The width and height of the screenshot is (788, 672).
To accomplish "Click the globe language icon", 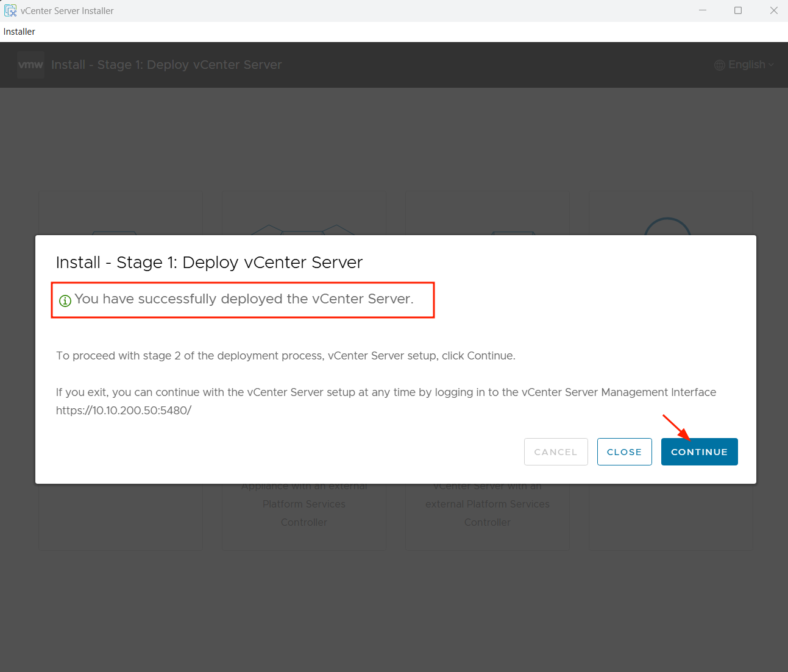I will click(x=720, y=65).
